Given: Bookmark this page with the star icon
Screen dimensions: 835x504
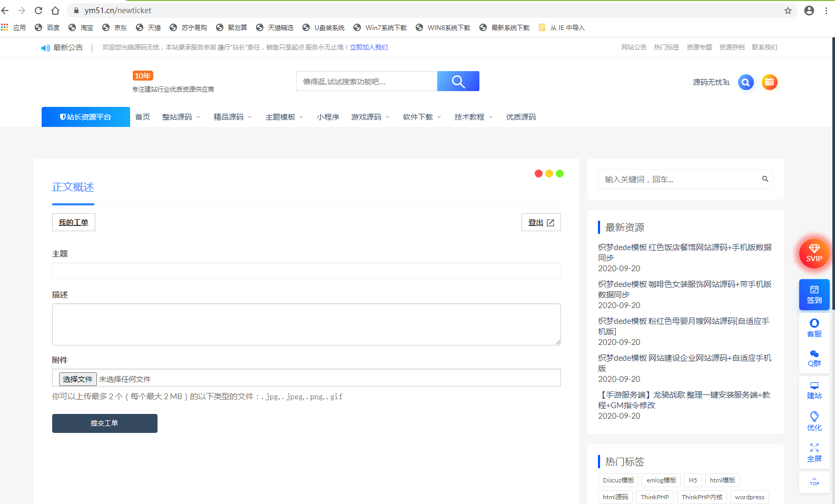Looking at the screenshot, I should (788, 11).
